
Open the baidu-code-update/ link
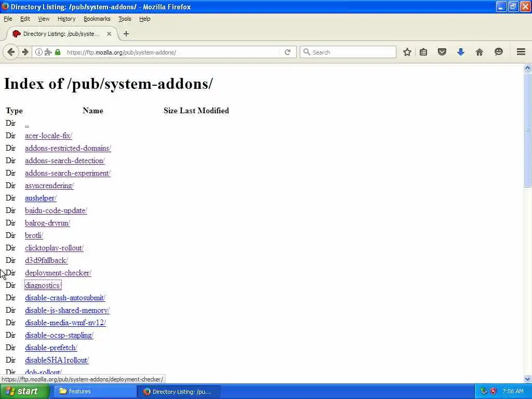click(x=56, y=211)
